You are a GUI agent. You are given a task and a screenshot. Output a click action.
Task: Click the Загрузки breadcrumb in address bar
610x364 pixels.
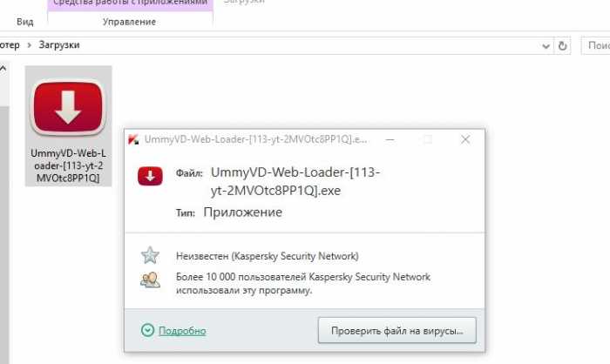[59, 45]
